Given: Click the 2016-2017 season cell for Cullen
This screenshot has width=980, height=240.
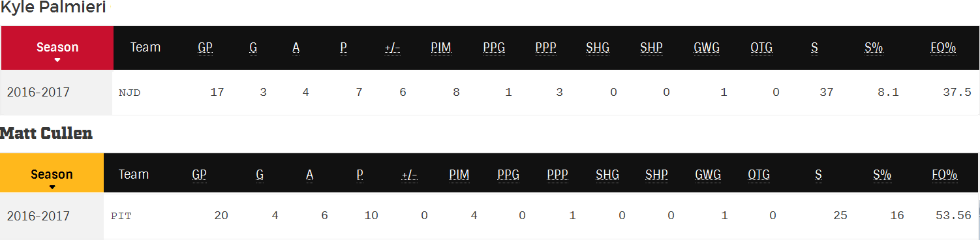Looking at the screenshot, I should click(x=38, y=216).
